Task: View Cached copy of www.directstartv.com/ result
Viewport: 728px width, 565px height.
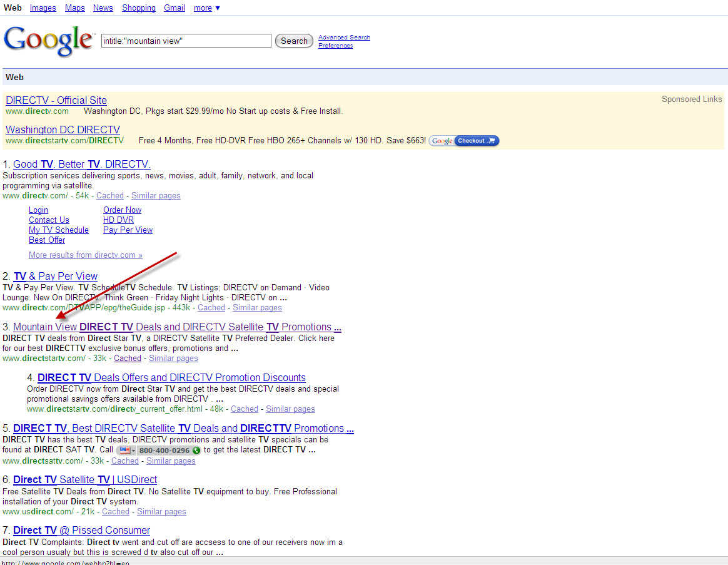Action: (x=127, y=359)
